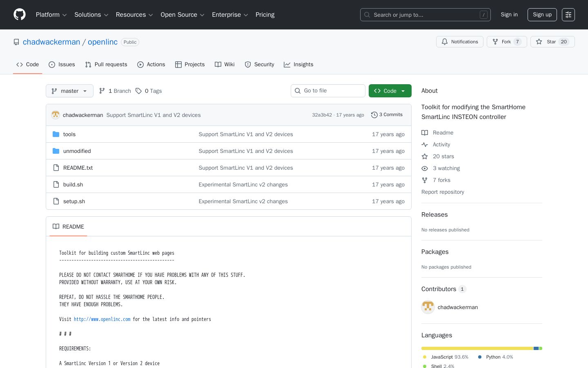This screenshot has height=368, width=588.
Task: Click the star icon next to 20 stars
Action: pos(425,156)
